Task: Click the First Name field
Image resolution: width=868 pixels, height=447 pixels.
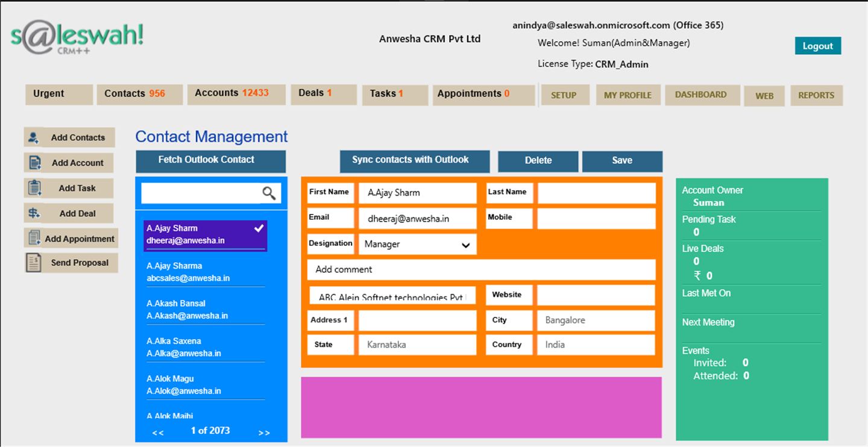Action: pyautogui.click(x=418, y=193)
